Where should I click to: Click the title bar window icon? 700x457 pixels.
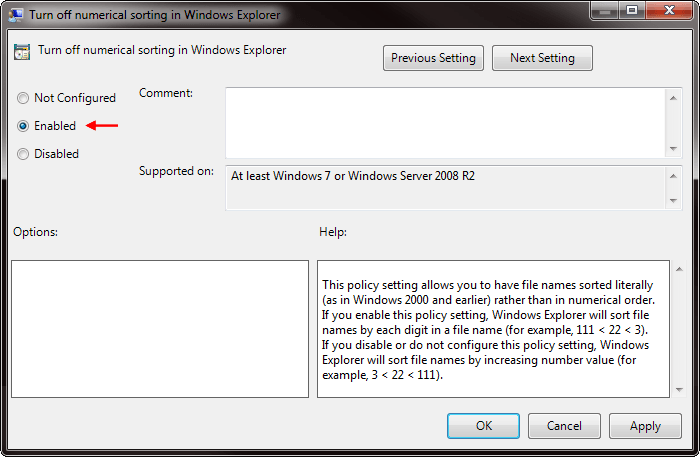(x=16, y=15)
